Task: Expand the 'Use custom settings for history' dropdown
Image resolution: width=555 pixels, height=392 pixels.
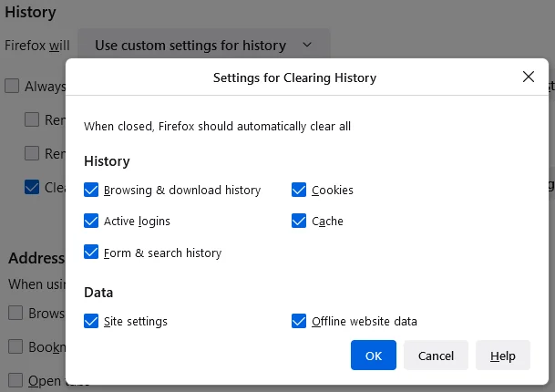Action: click(x=203, y=45)
